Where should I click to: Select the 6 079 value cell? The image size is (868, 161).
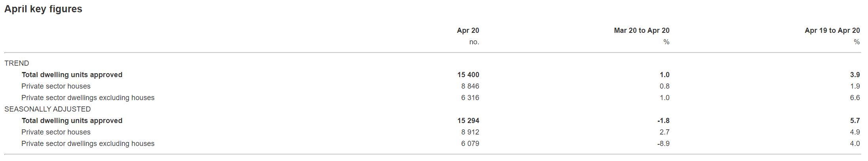pyautogui.click(x=470, y=144)
